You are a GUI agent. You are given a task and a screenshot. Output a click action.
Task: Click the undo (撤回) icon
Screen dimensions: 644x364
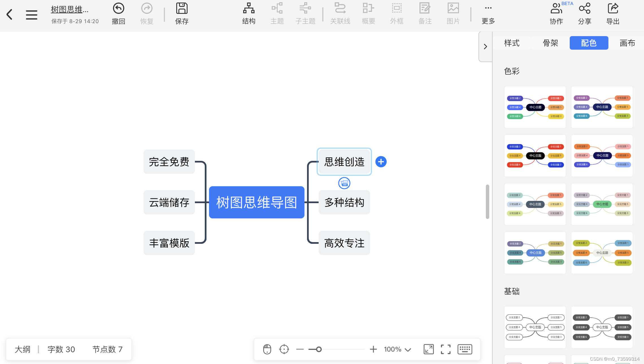pos(118,9)
